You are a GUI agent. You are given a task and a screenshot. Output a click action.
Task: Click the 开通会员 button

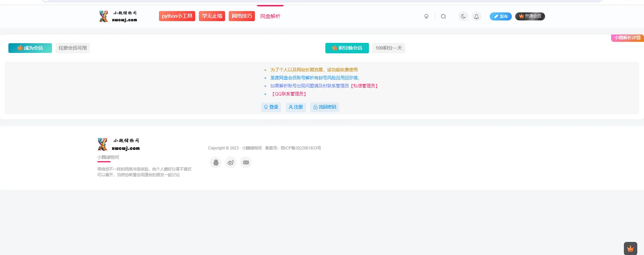pyautogui.click(x=530, y=16)
